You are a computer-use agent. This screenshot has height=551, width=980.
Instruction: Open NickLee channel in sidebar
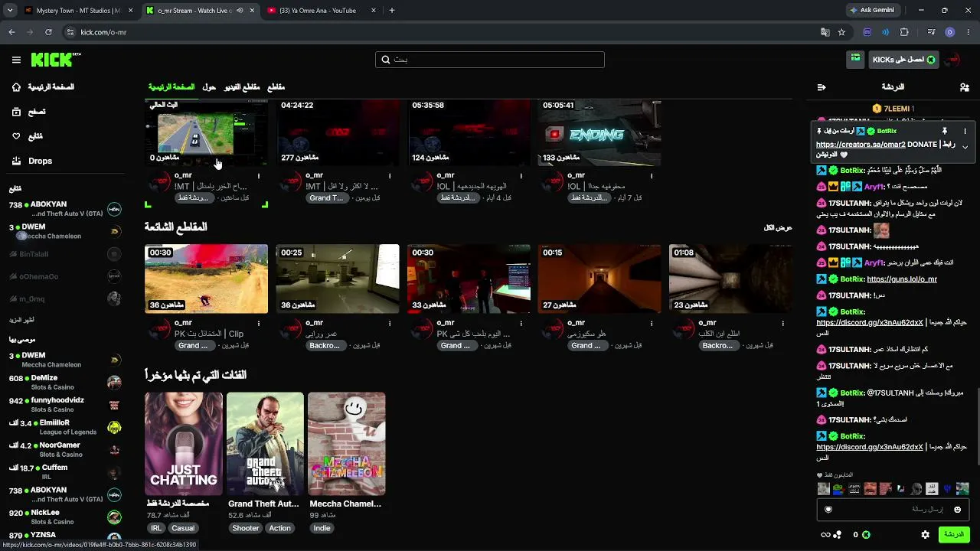tap(65, 517)
